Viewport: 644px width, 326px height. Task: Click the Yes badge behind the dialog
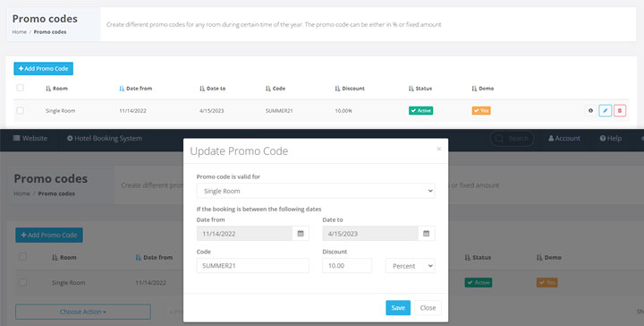pyautogui.click(x=547, y=282)
